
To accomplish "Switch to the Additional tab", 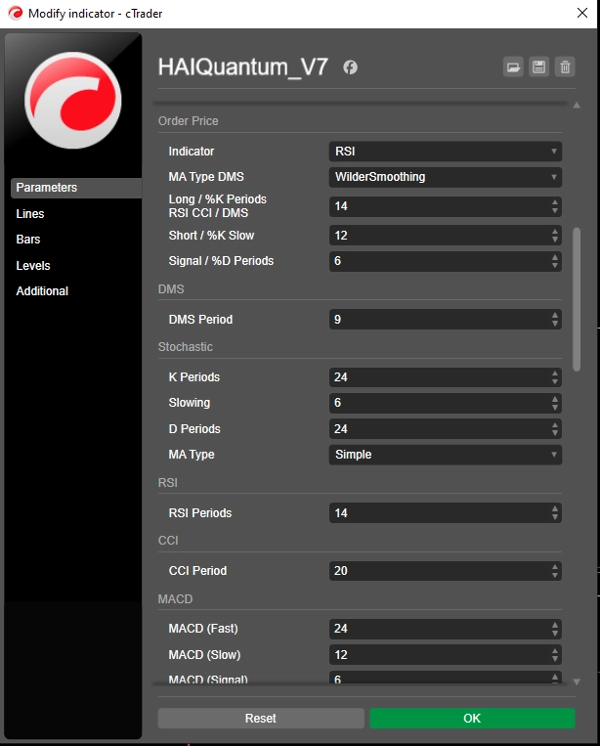I will coord(42,291).
